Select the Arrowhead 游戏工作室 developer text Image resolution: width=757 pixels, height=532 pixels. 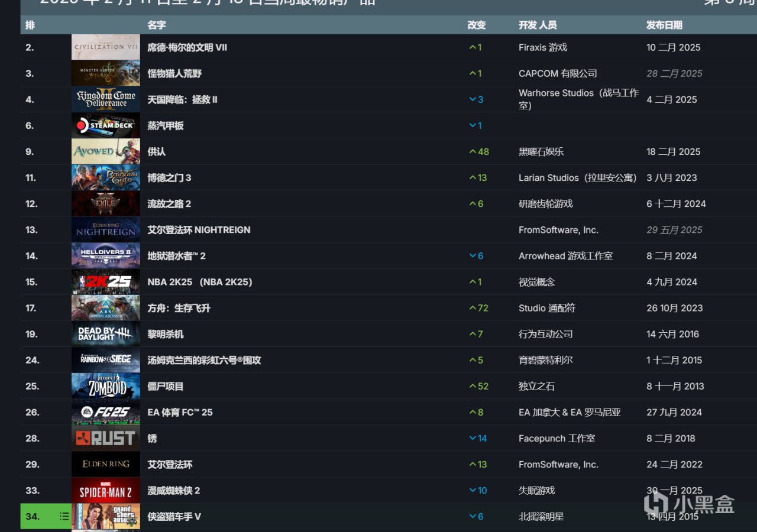coord(565,255)
